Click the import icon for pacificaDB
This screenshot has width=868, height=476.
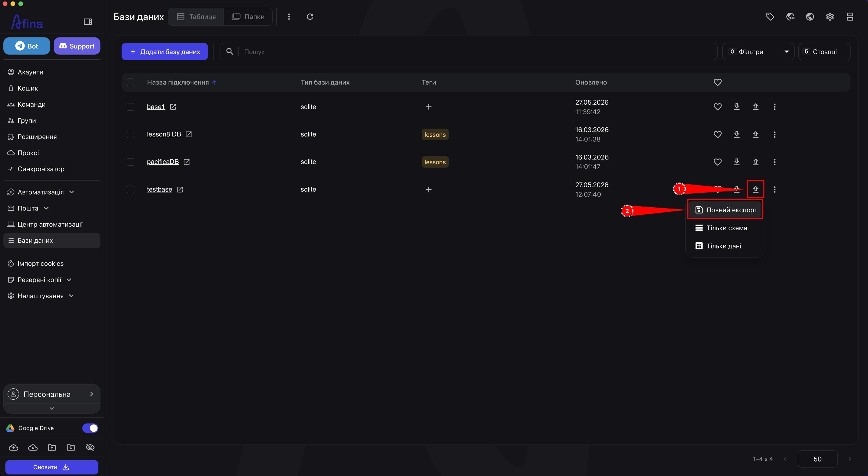(737, 162)
